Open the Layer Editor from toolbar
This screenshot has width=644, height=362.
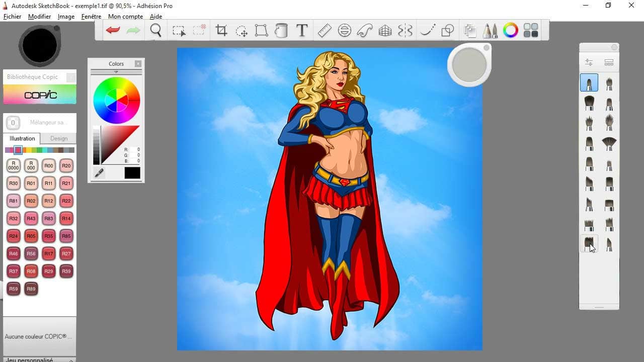[x=470, y=31]
